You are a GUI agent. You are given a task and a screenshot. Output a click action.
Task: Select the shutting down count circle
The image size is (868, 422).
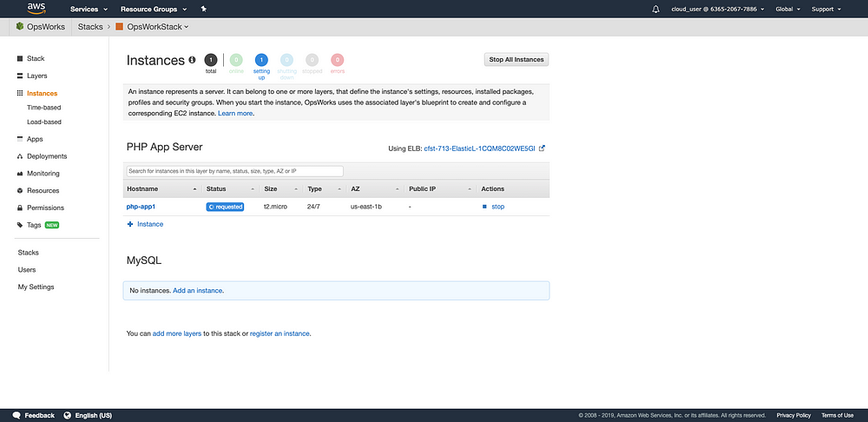tap(286, 60)
